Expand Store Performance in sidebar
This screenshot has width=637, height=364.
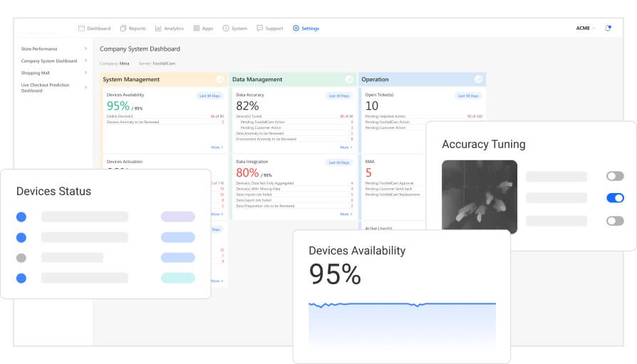86,49
